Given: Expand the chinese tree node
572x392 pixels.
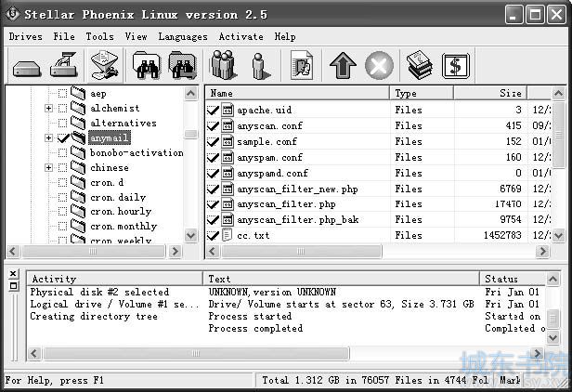Looking at the screenshot, I should coord(48,167).
